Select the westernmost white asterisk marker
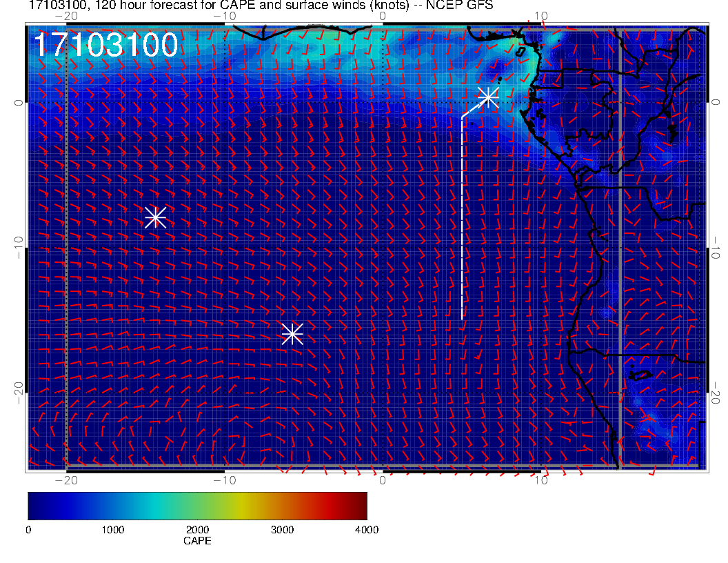Viewport: 728px width, 563px height. pos(156,217)
